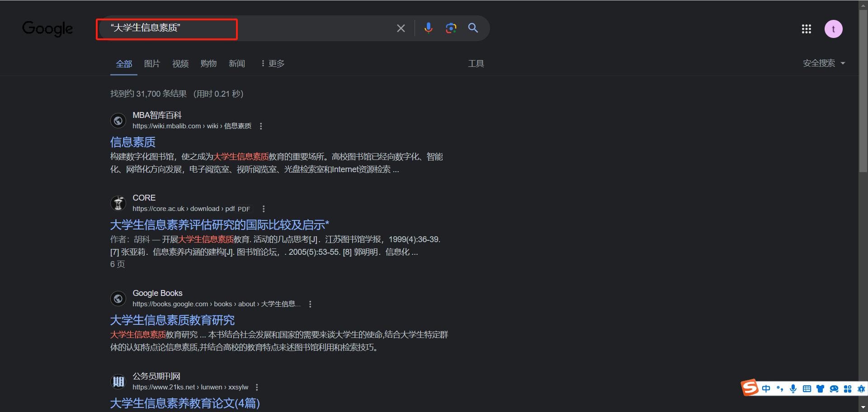Click the books.google.com URL breadcrumb

coord(217,304)
